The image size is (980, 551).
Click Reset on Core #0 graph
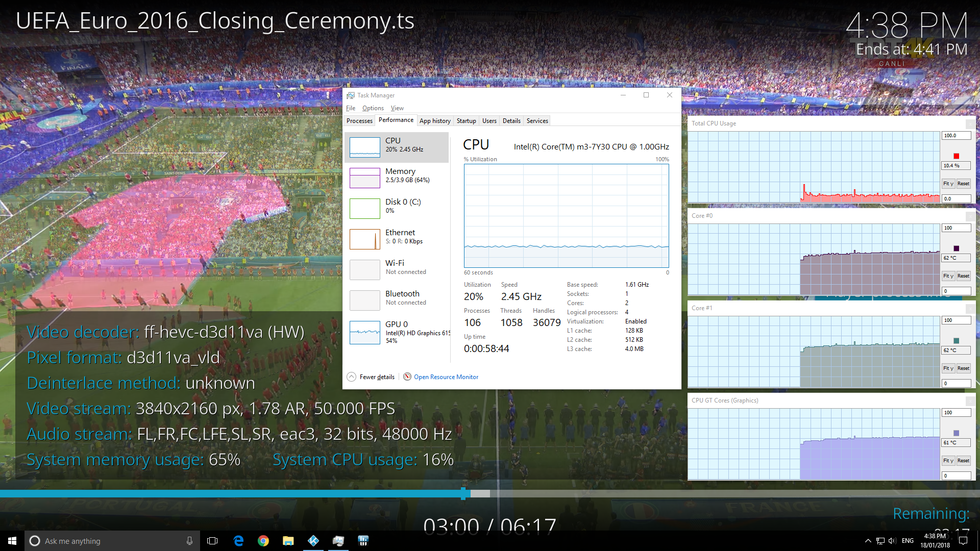(x=963, y=276)
